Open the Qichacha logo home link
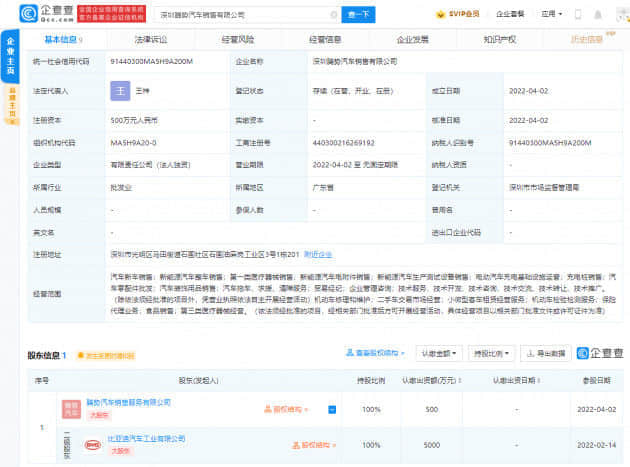The image size is (630, 467). [x=47, y=14]
